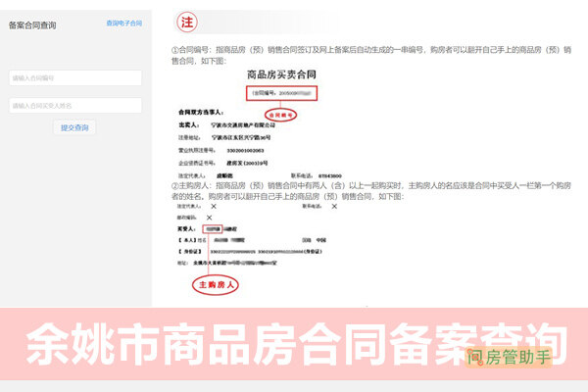This screenshot has width=588, height=392.
Task: Click the 合同双方当事人 line
Action: [201, 112]
